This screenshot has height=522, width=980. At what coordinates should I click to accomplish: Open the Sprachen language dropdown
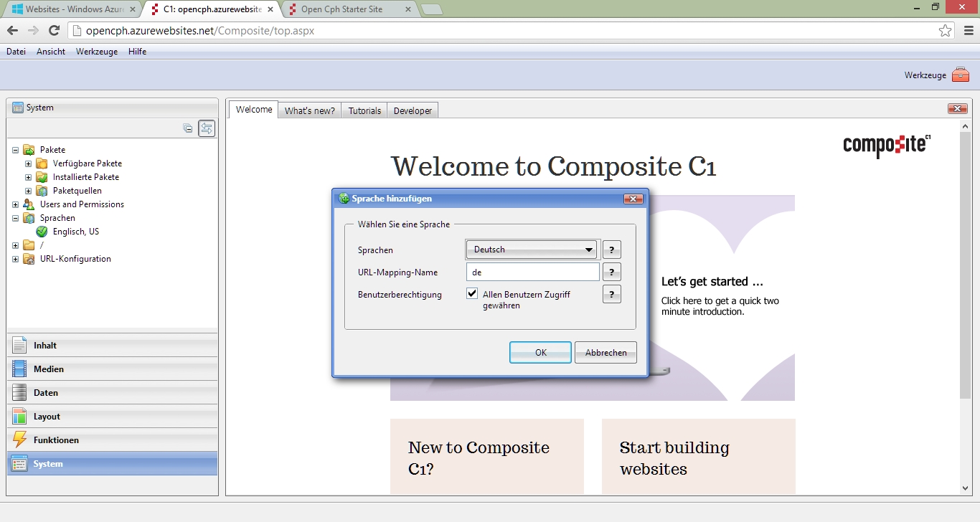point(532,250)
